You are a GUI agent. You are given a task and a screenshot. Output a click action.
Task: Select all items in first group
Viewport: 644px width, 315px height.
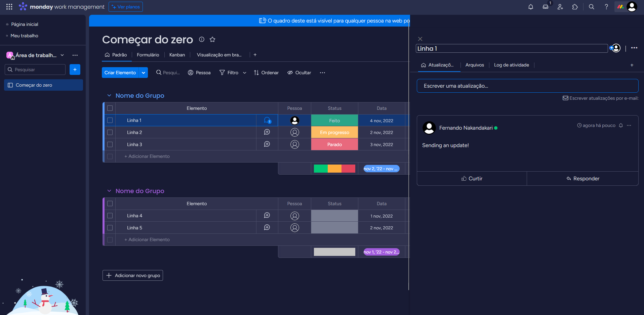110,108
